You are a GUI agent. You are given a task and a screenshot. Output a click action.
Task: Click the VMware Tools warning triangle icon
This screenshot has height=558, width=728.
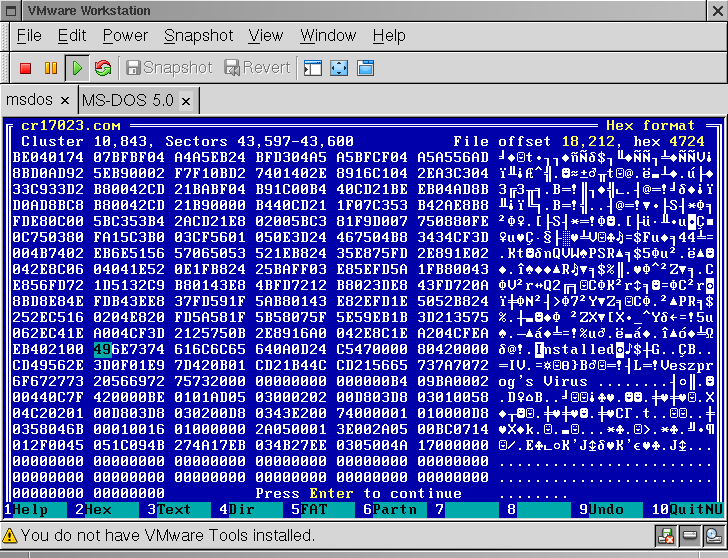[9, 536]
